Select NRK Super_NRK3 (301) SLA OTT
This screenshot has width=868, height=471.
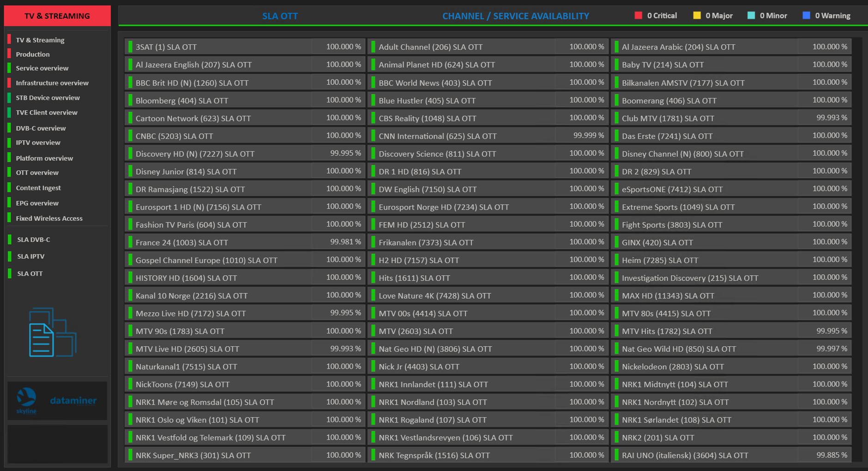tap(245, 455)
